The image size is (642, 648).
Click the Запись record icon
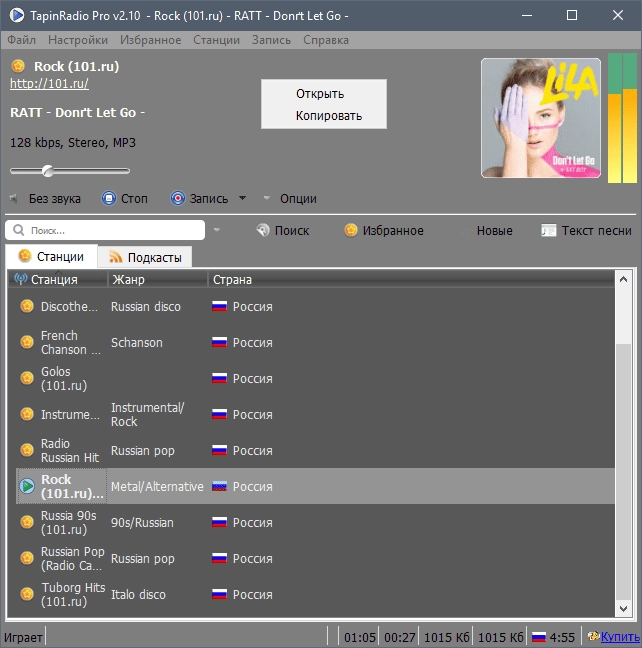[x=178, y=198]
